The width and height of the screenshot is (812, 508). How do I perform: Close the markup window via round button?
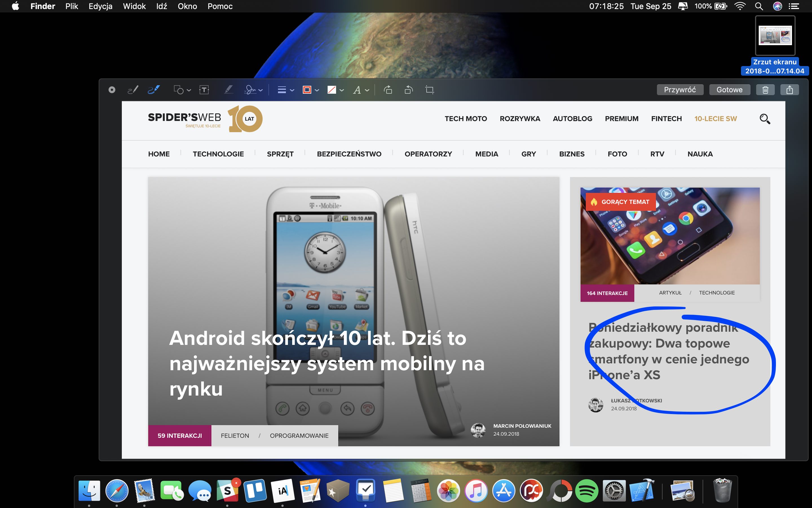(112, 90)
